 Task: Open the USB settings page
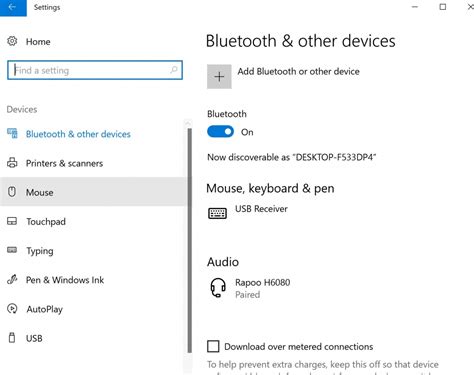click(93, 338)
